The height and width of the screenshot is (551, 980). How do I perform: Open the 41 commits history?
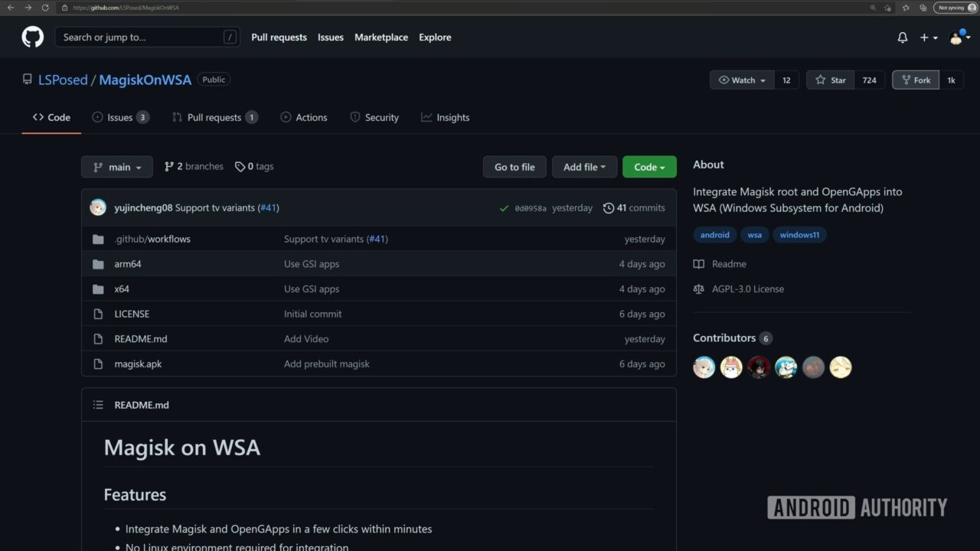(x=634, y=208)
